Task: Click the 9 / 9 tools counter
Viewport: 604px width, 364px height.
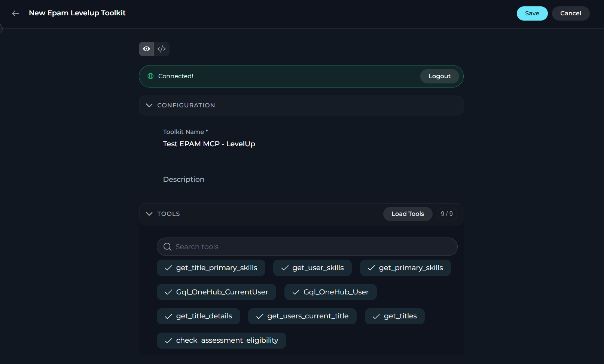Action: tap(447, 214)
